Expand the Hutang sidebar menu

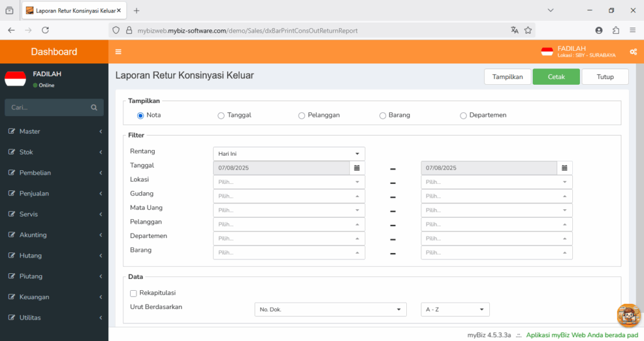(x=54, y=255)
